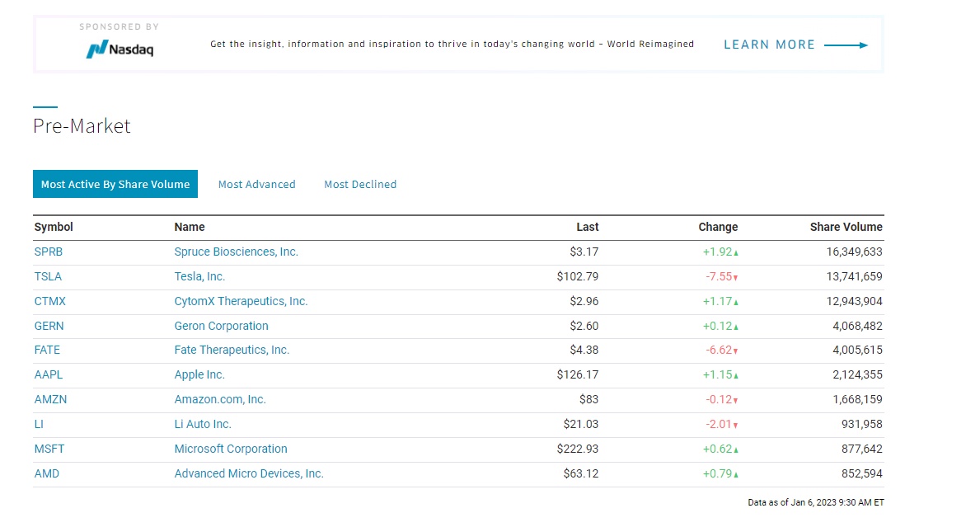
Task: Click the Nasdaq logo in sponsor banner
Action: click(120, 49)
